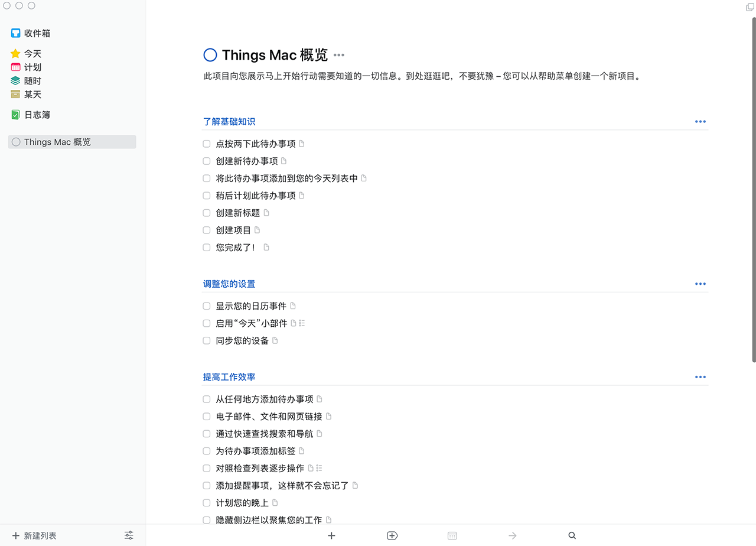This screenshot has width=756, height=546.
Task: Click the note icon next to 点按两下此待办事项
Action: [302, 144]
